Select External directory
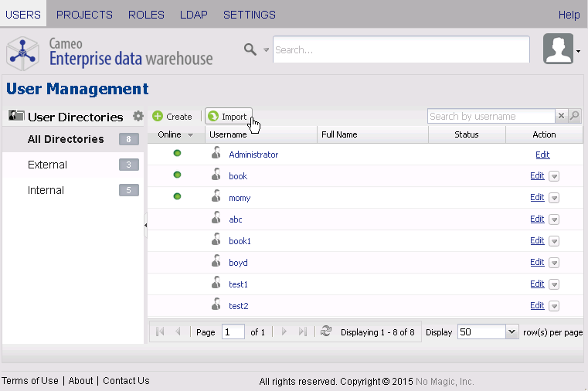Screen dimensions: 588x391 pos(47,165)
